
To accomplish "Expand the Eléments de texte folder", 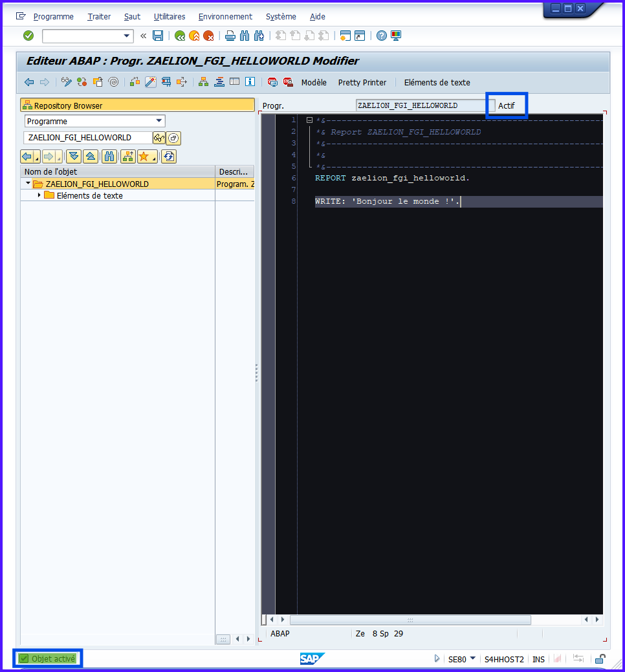I will pos(39,195).
